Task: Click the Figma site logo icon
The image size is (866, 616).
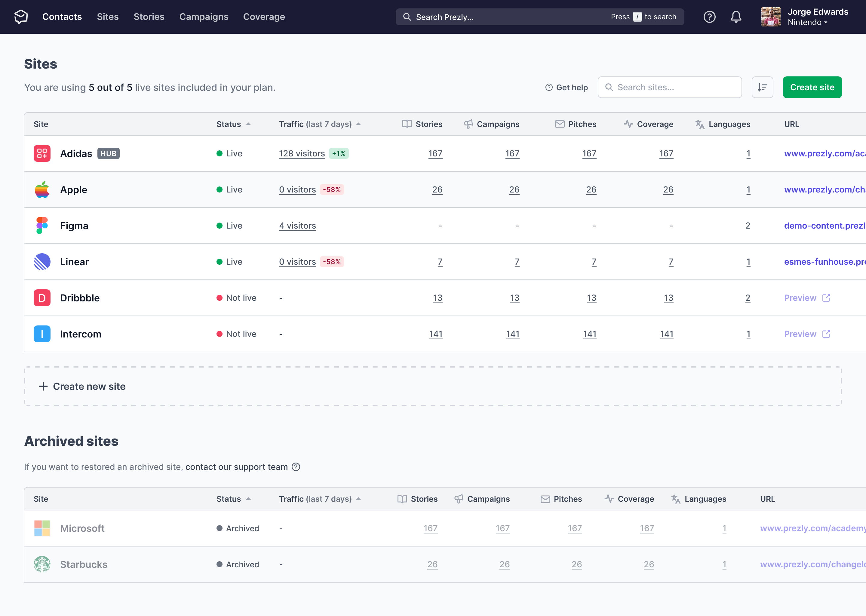Action: point(42,225)
